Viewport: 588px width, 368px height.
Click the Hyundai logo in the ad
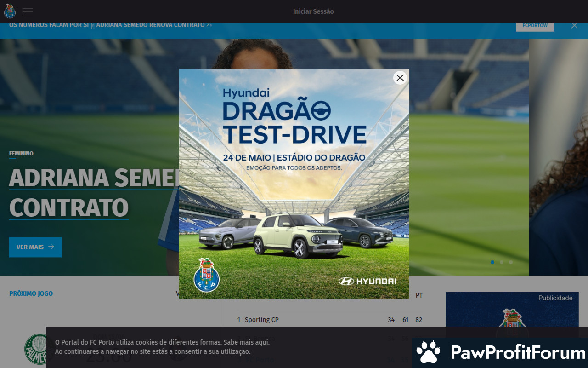point(367,281)
